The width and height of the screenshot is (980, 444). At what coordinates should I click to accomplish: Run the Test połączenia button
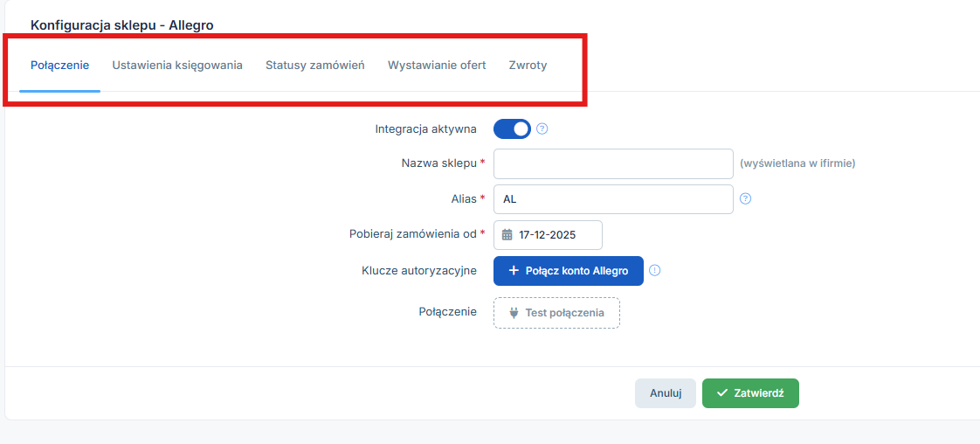tap(556, 313)
